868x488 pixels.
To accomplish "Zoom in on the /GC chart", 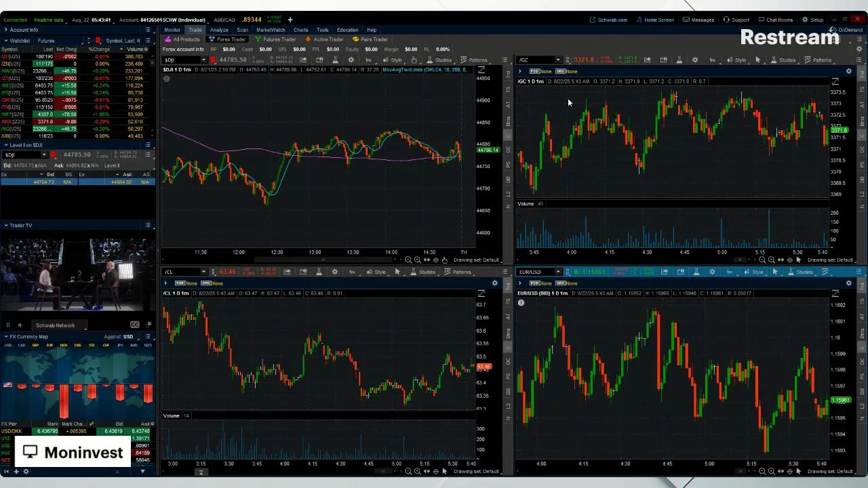I will point(772,260).
